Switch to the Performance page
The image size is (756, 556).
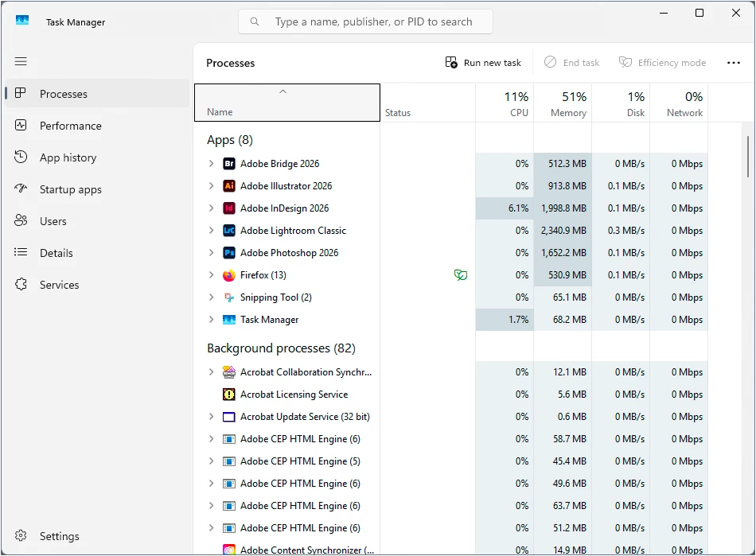pos(97,126)
